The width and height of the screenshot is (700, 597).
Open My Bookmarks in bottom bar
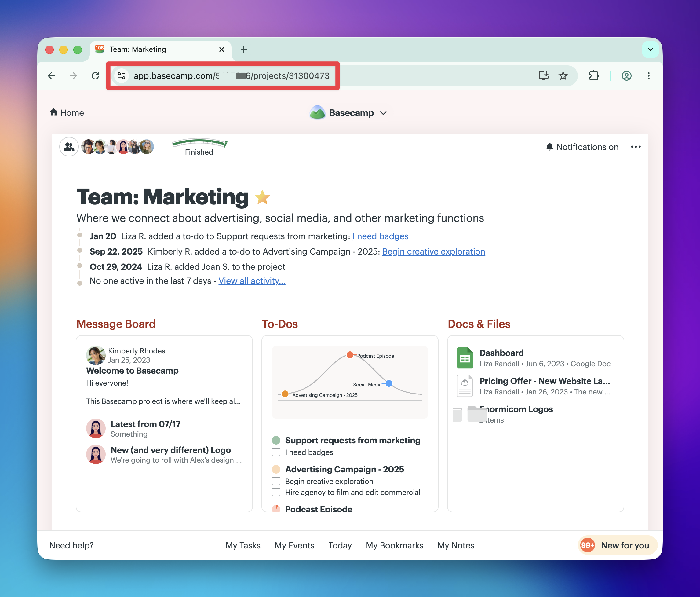tap(394, 545)
